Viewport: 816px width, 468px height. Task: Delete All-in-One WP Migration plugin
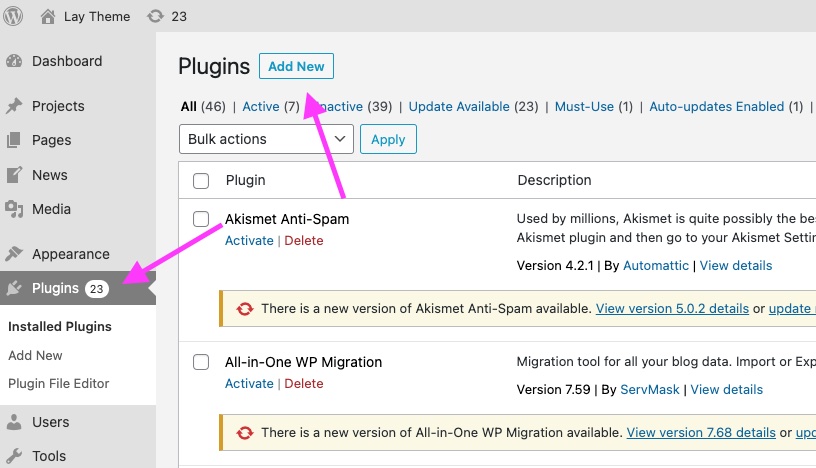pos(304,384)
